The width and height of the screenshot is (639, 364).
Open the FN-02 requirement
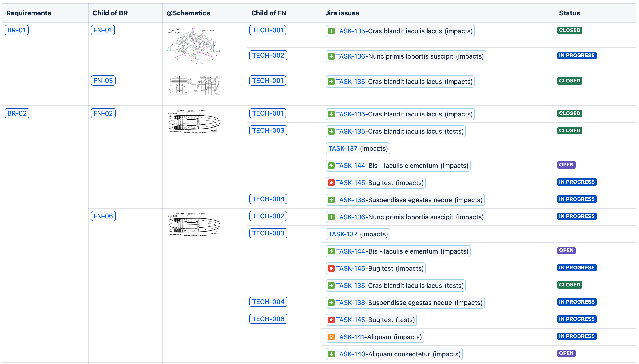click(103, 113)
